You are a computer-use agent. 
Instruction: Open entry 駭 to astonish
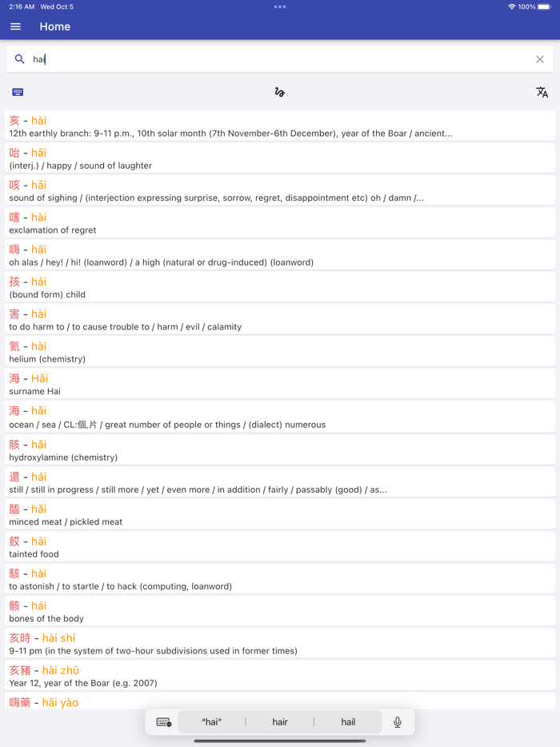coord(280,579)
